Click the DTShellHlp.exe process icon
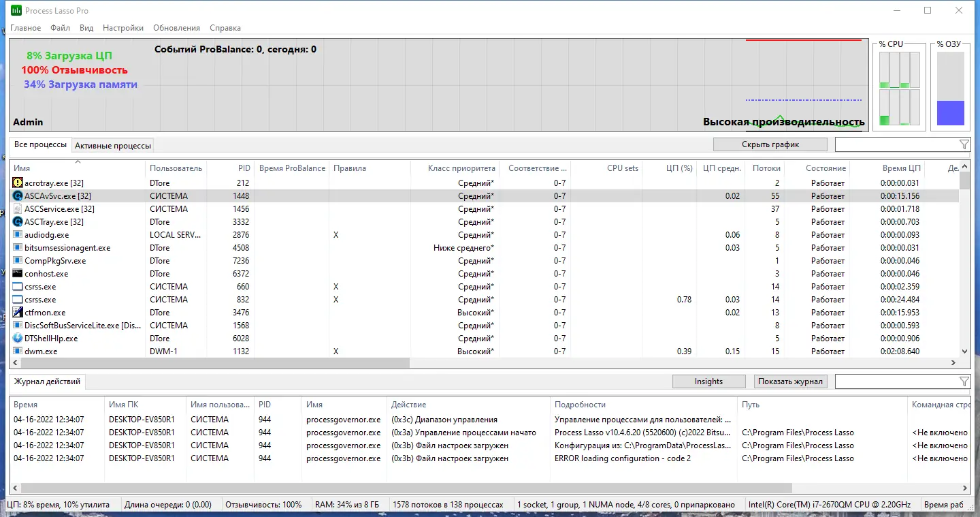Image resolution: width=980 pixels, height=517 pixels. pos(18,339)
